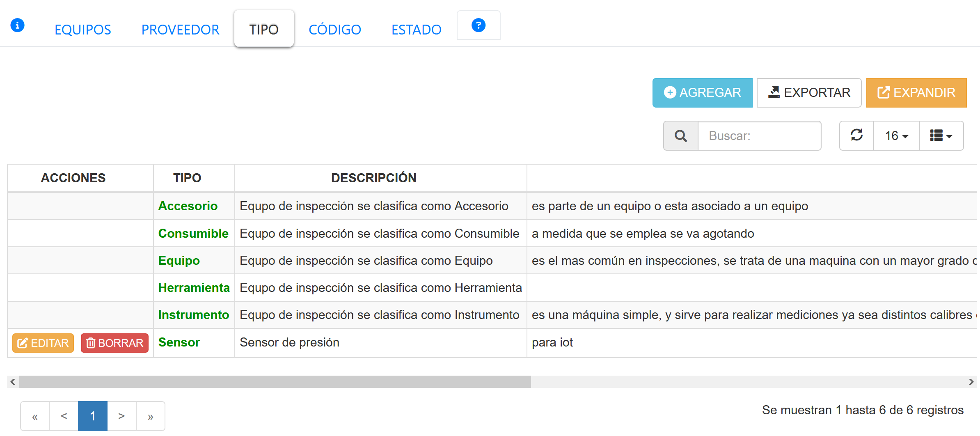This screenshot has width=980, height=436.
Task: Click the search magnifier icon
Action: (681, 136)
